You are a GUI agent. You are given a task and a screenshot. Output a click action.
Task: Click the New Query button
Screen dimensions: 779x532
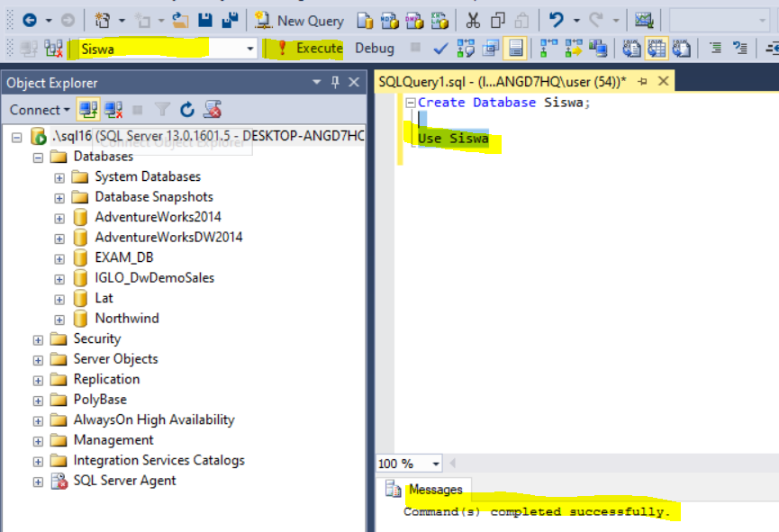299,21
